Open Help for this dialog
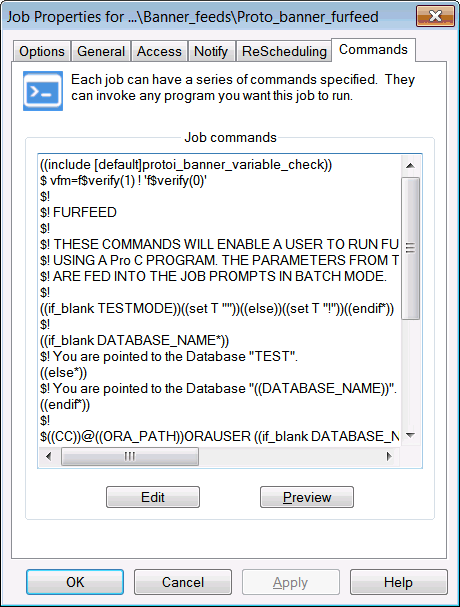460x607 pixels. (x=398, y=582)
